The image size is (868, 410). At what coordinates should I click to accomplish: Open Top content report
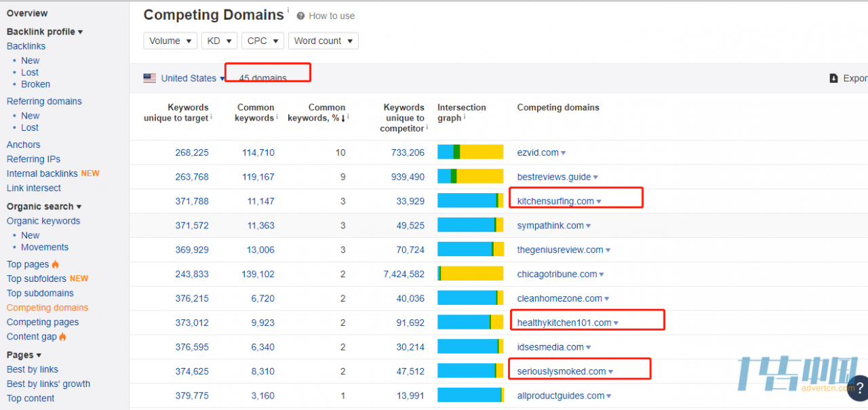coord(31,398)
